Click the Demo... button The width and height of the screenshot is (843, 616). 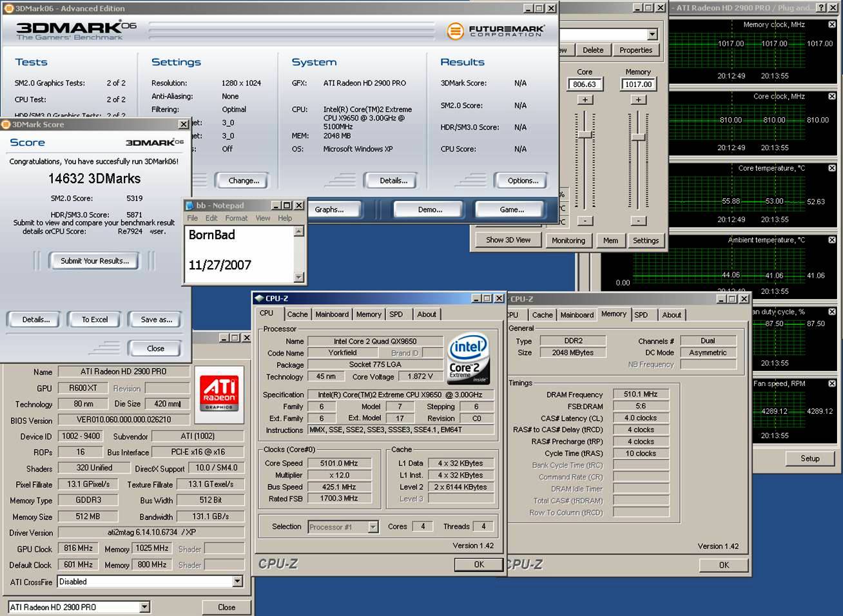pos(430,210)
